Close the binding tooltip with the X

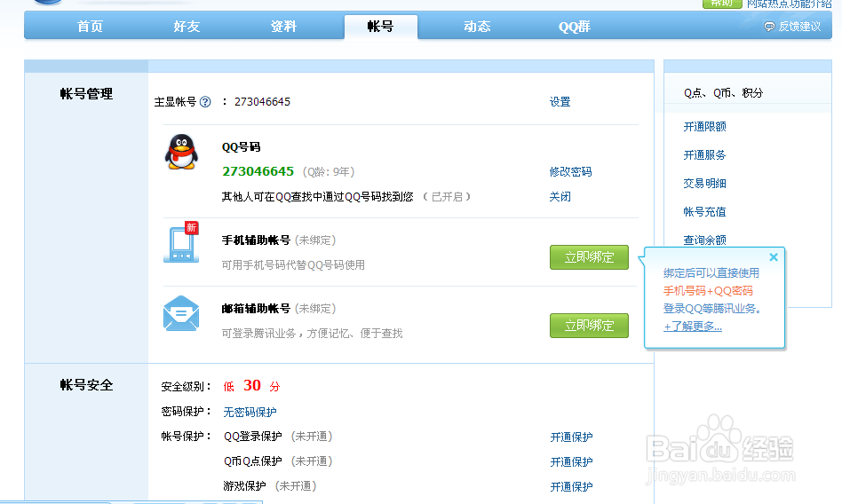pos(774,257)
